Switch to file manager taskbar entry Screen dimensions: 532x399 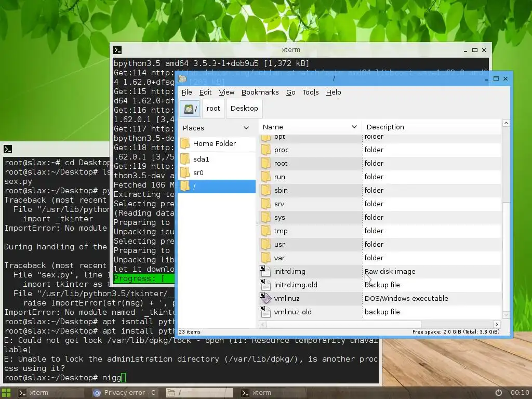[199, 393]
